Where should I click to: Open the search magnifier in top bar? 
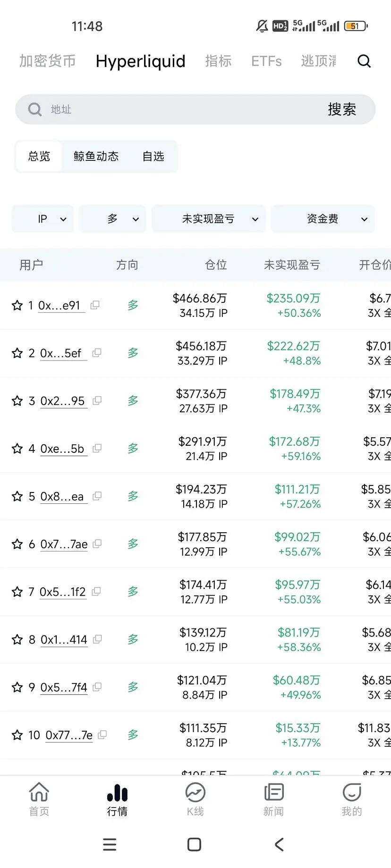tap(364, 61)
